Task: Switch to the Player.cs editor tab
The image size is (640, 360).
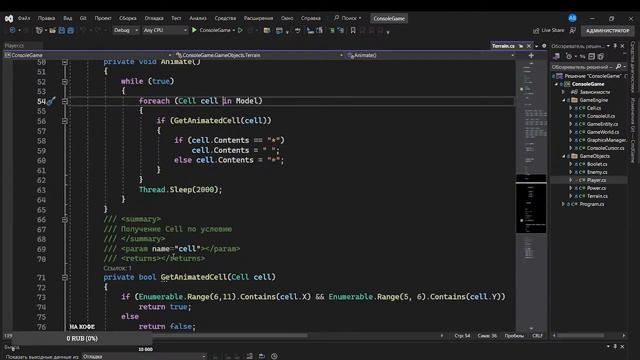Action: [x=15, y=46]
